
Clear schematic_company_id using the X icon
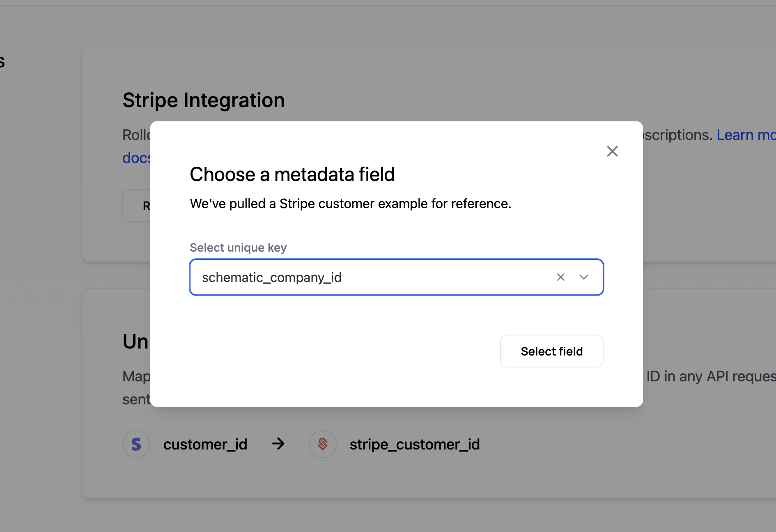[x=561, y=277]
